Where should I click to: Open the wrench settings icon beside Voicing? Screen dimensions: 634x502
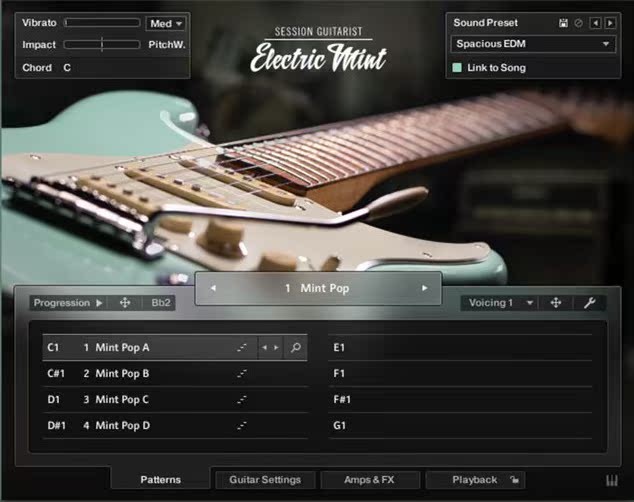click(589, 303)
